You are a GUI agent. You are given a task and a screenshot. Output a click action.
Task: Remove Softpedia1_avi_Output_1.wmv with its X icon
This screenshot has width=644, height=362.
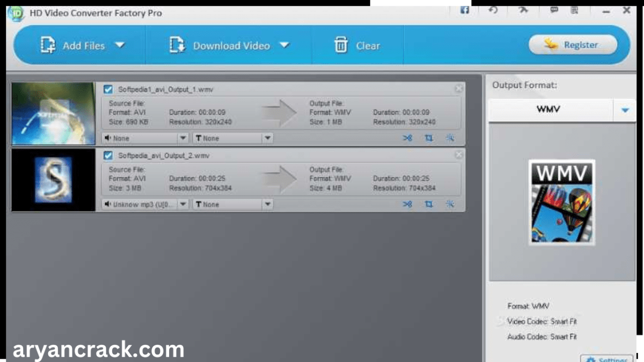(458, 88)
